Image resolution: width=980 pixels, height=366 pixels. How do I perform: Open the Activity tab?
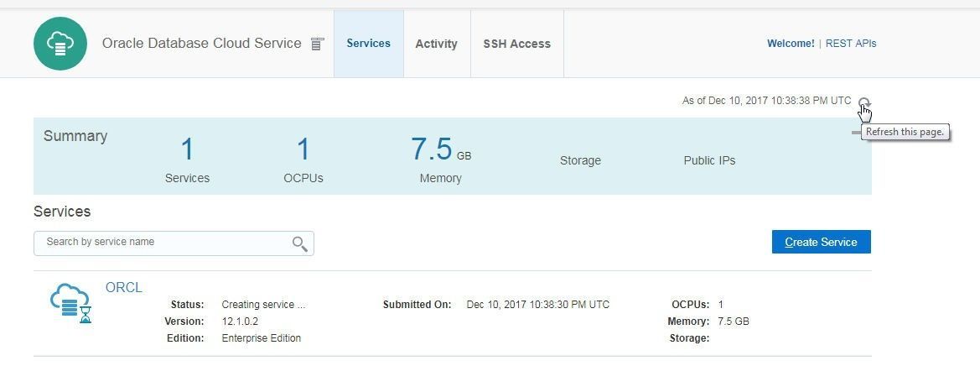click(x=436, y=44)
